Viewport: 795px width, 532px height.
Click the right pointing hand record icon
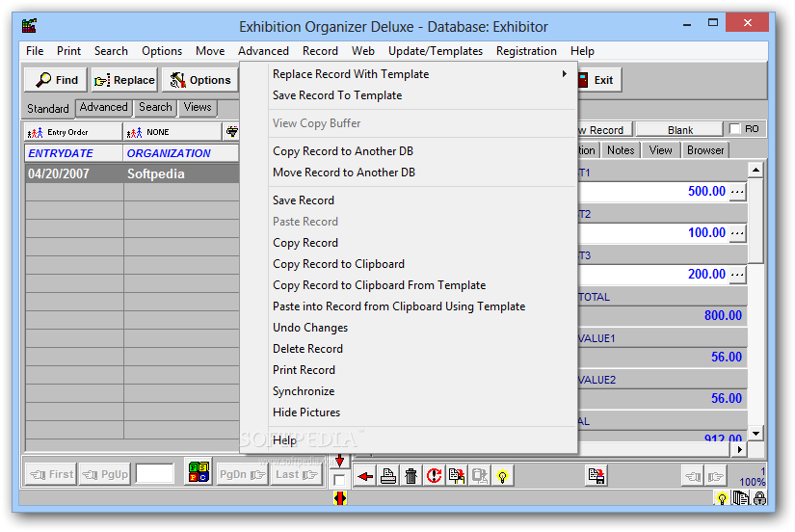pyautogui.click(x=715, y=476)
